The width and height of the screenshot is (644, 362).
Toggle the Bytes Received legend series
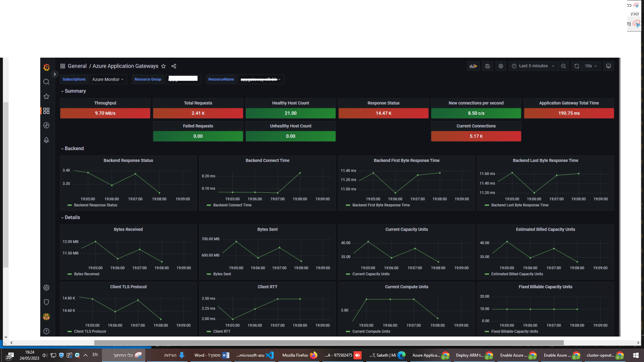click(86, 274)
